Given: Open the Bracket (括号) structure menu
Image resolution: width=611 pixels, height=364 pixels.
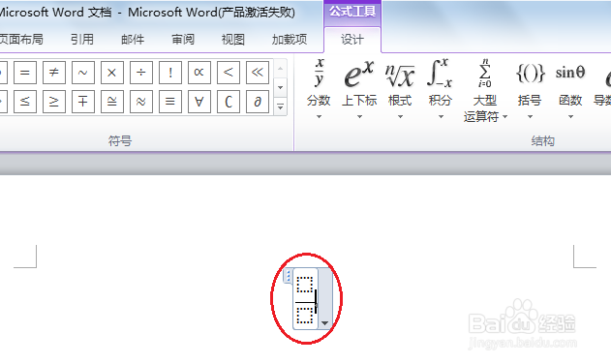Looking at the screenshot, I should [x=530, y=89].
